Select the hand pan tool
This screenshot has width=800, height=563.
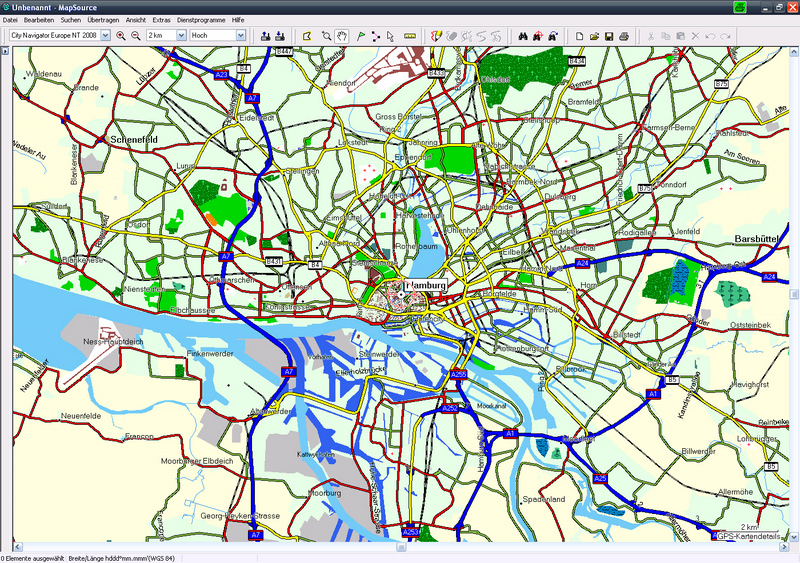coord(342,35)
